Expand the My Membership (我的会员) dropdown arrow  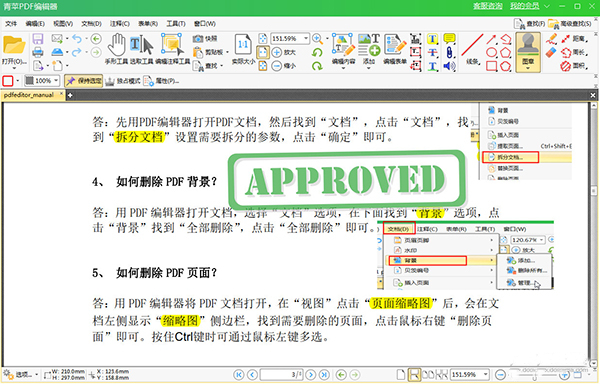[546, 6]
